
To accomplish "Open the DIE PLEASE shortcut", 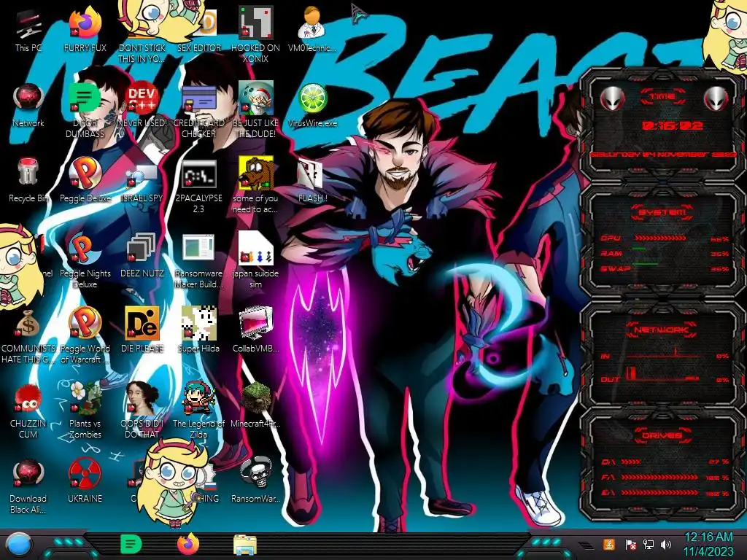I will click(x=142, y=330).
